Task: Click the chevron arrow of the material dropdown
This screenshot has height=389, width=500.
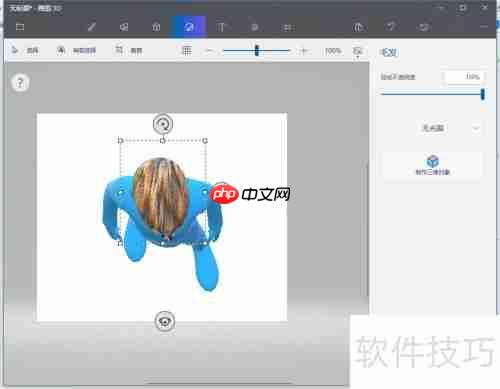Action: coord(476,128)
